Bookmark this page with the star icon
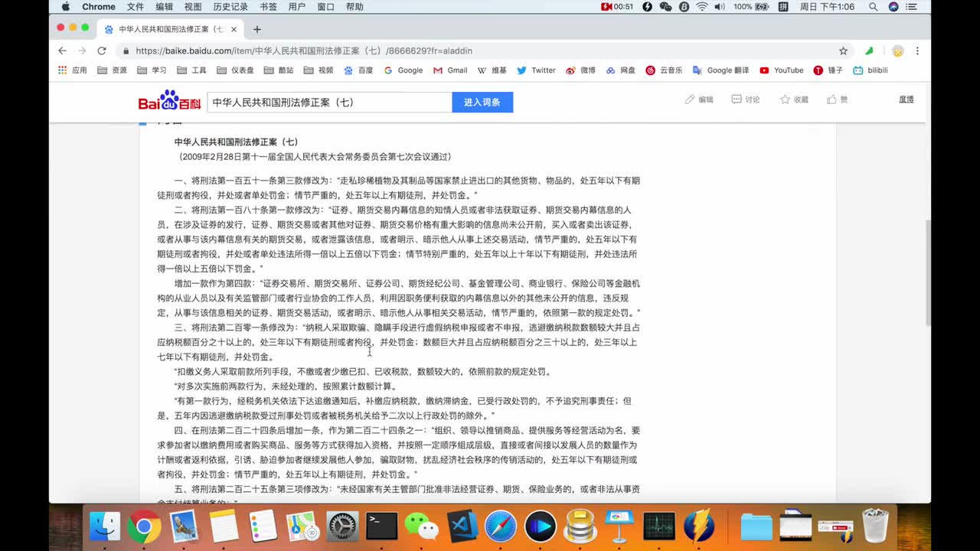Viewport: 980px width, 551px height. tap(843, 51)
